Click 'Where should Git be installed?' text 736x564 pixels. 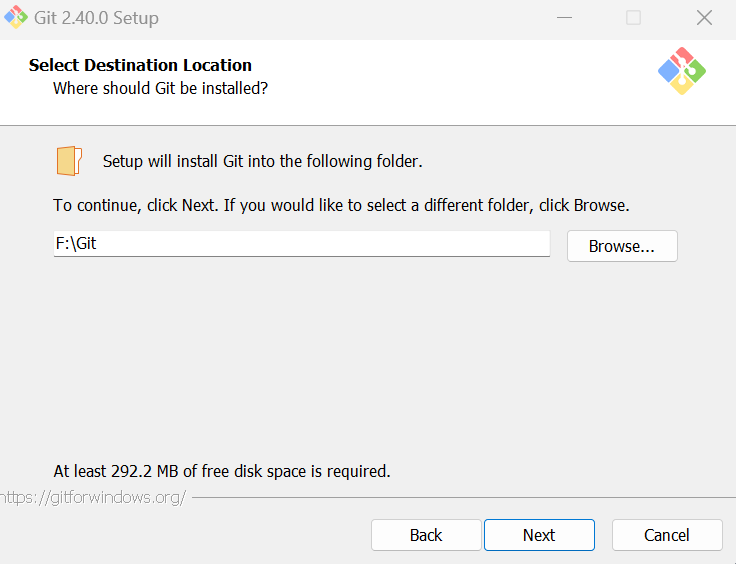[x=160, y=88]
